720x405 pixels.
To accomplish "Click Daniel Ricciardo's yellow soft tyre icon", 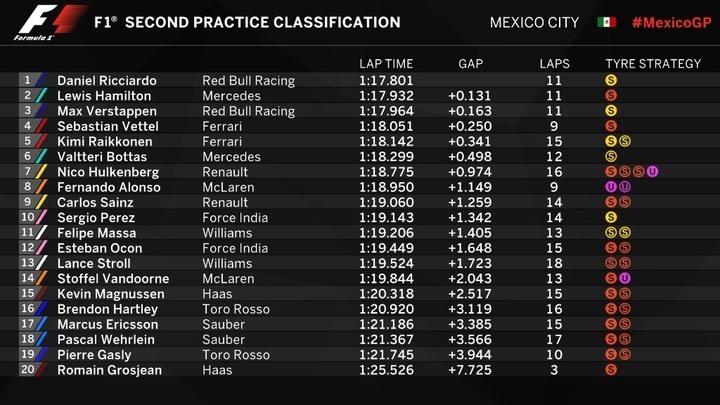I will click(611, 80).
